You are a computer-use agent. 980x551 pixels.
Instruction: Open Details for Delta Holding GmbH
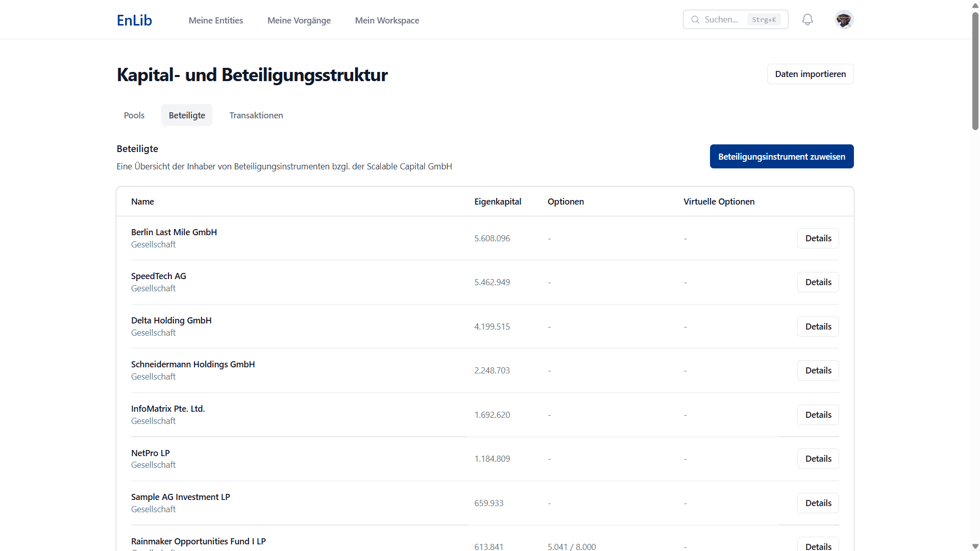(x=818, y=327)
